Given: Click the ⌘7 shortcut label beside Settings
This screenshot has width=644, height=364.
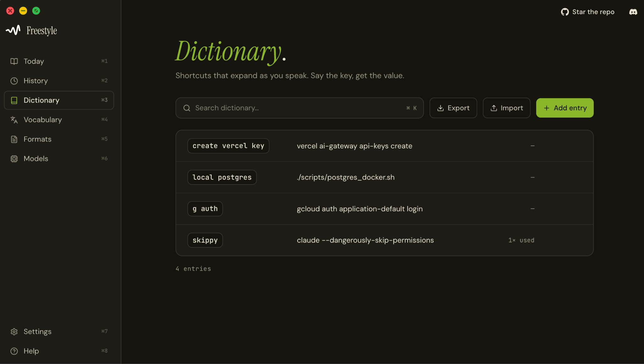Looking at the screenshot, I should 104,331.
